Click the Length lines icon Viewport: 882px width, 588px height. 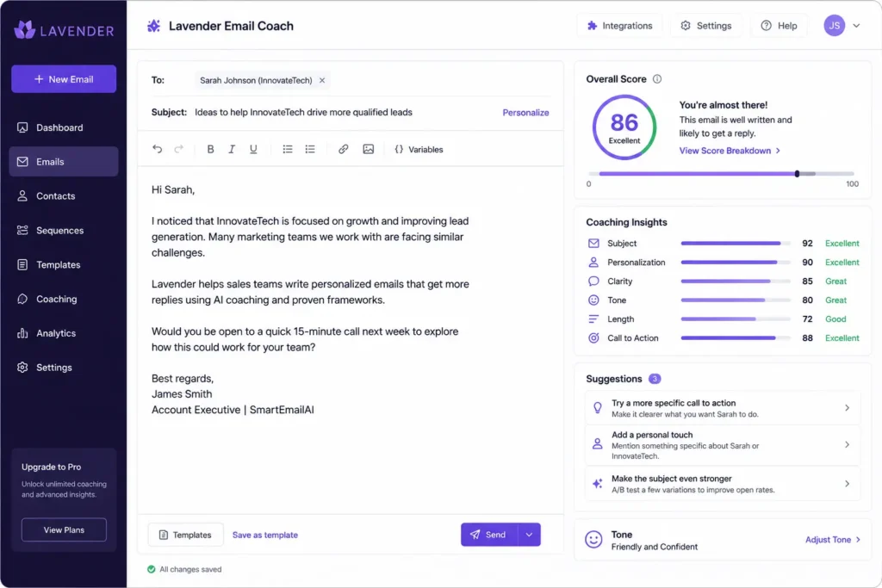(x=593, y=319)
